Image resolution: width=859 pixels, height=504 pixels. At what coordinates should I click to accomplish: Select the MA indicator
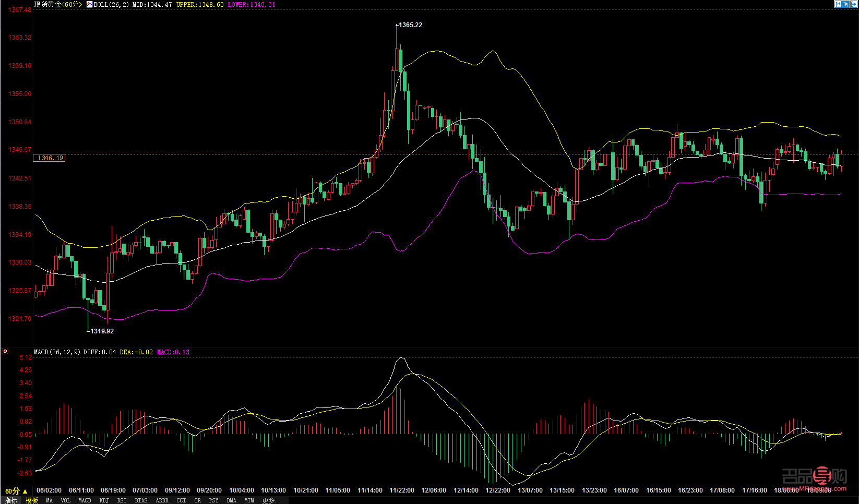[50, 500]
